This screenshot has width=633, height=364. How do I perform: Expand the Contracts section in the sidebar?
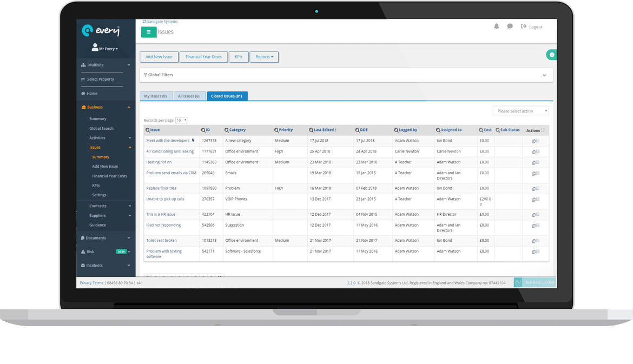pyautogui.click(x=98, y=206)
